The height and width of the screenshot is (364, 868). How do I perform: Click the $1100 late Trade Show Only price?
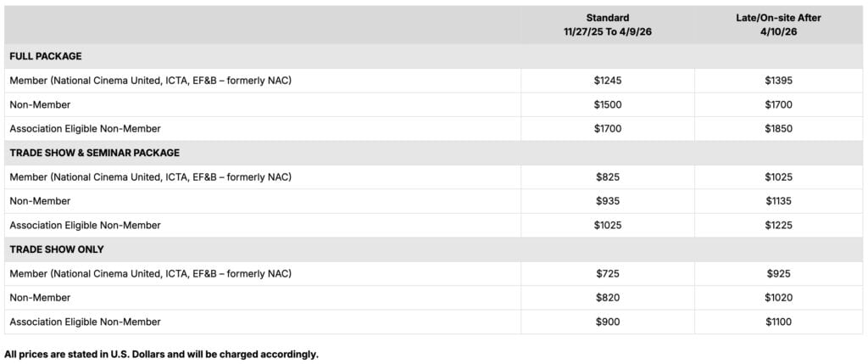[778, 322]
